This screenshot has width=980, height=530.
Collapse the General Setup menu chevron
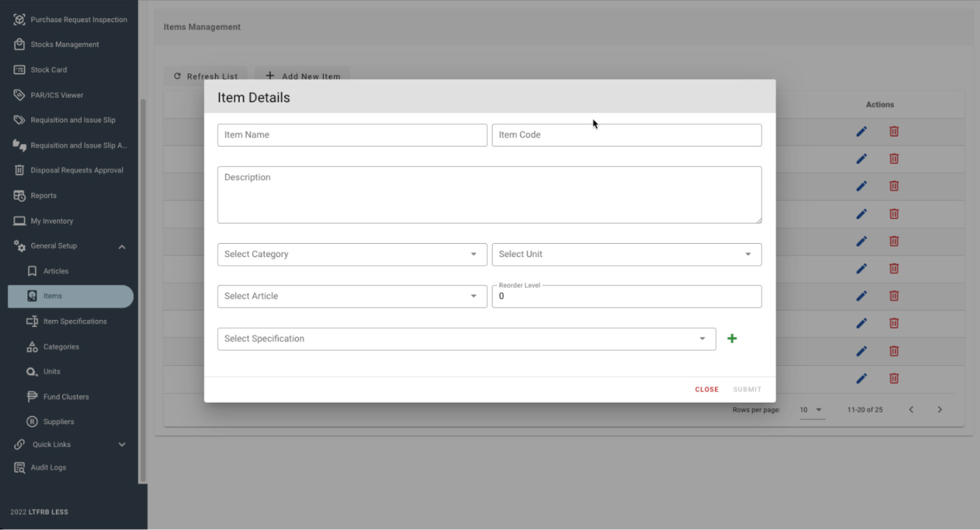click(x=122, y=247)
